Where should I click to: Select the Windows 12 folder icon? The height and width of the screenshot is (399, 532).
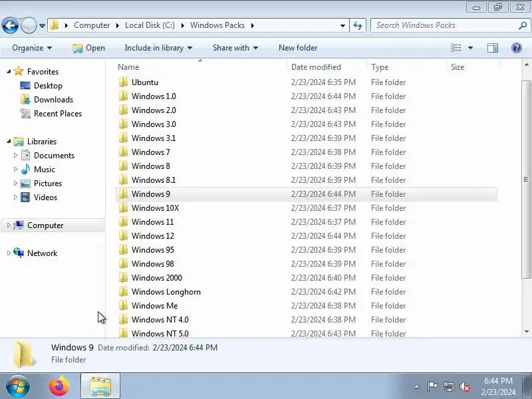[x=124, y=236]
